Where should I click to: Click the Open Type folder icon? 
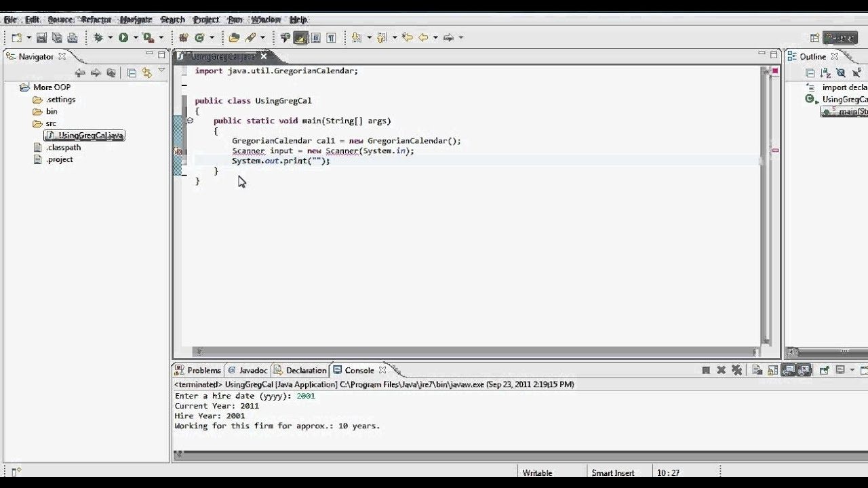[x=234, y=38]
